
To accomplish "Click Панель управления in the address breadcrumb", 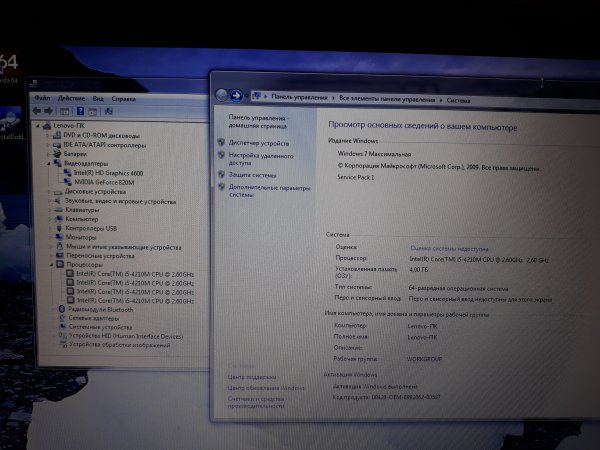I will pyautogui.click(x=298, y=97).
